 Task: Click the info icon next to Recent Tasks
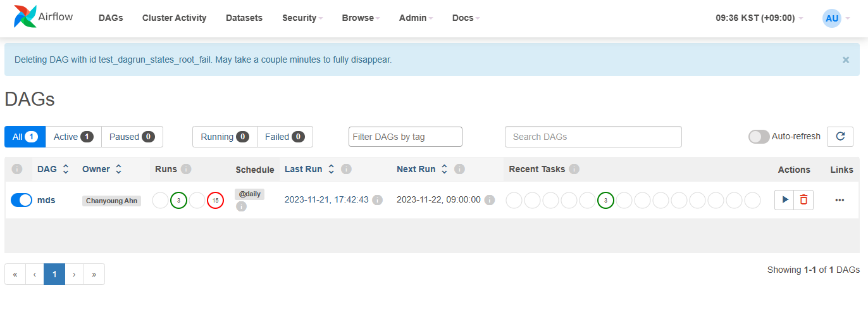(x=574, y=170)
